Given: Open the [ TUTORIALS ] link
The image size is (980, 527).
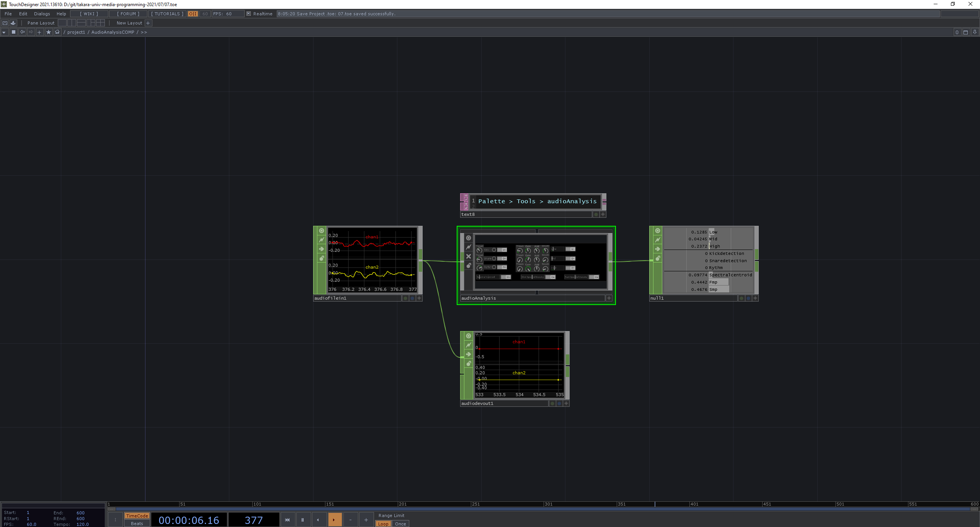Looking at the screenshot, I should [167, 14].
